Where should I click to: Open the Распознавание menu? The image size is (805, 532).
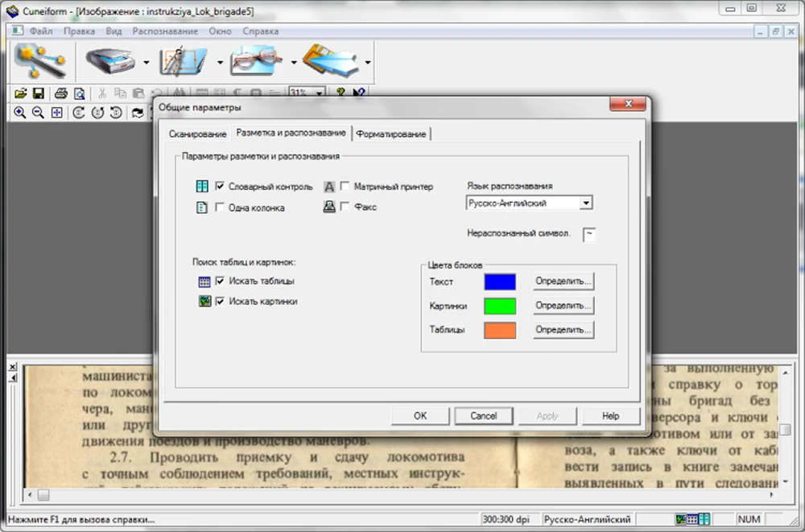point(165,31)
